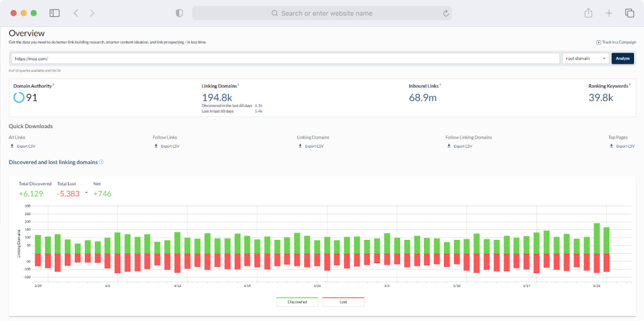Open the Track in a Campaign link
Screen dimensions: 644x321
coord(616,42)
